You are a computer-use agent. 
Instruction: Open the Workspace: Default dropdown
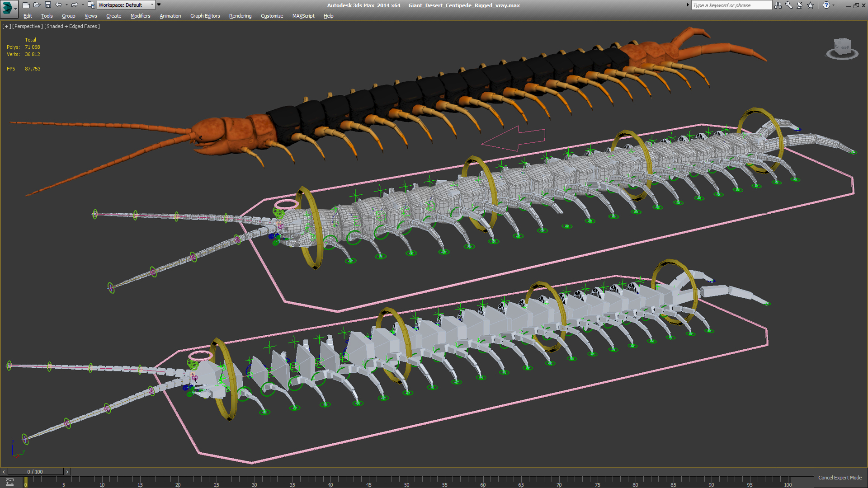[x=126, y=5]
